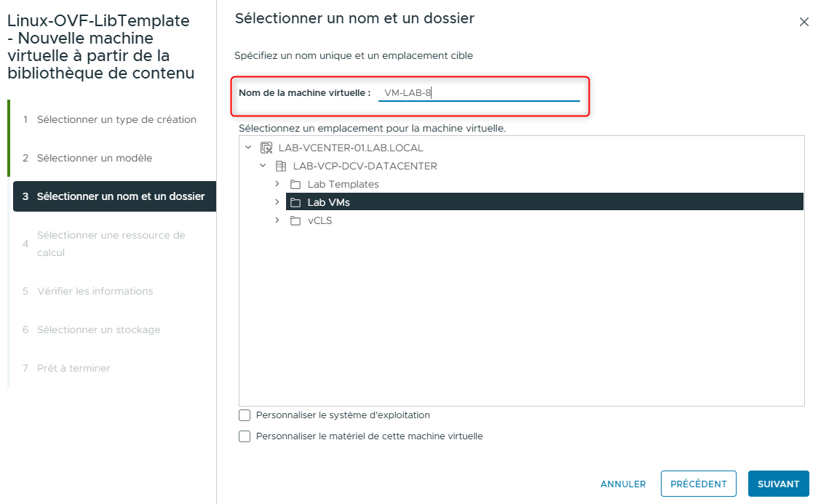The image size is (821, 504).
Task: Expand the Lab VMs folder tree node
Action: [x=277, y=202]
